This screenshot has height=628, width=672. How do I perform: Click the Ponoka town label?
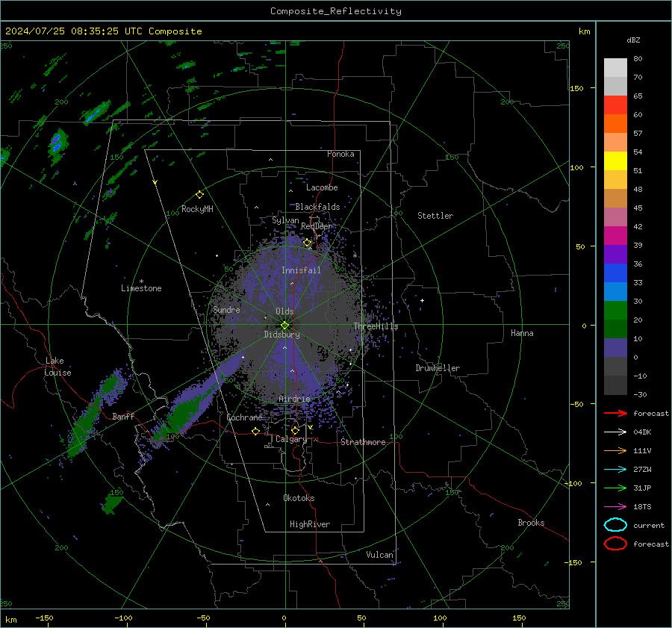pos(340,154)
